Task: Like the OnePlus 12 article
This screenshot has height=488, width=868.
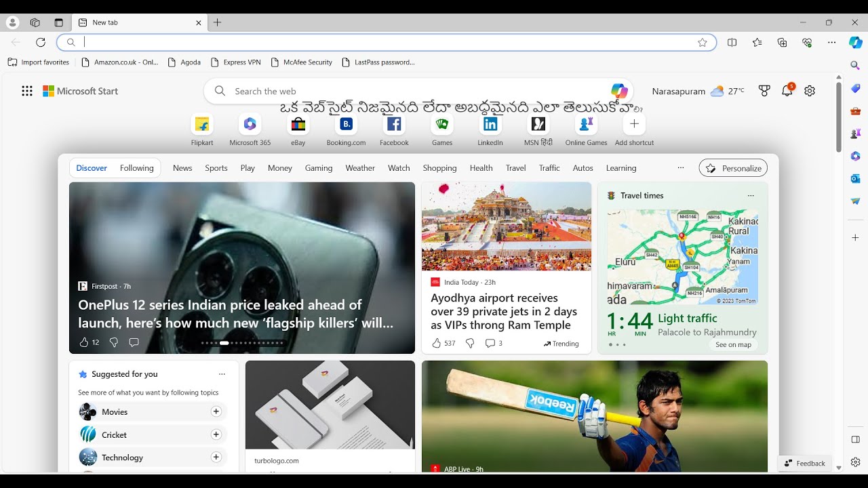Action: pyautogui.click(x=84, y=342)
